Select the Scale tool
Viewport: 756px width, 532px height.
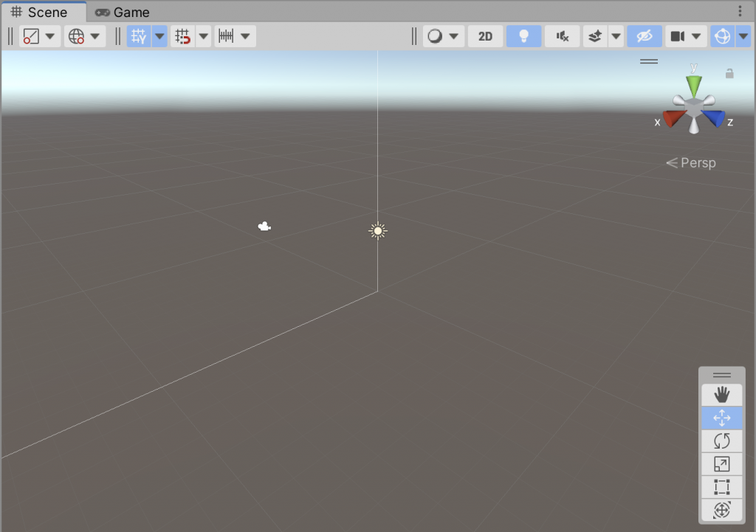click(721, 464)
